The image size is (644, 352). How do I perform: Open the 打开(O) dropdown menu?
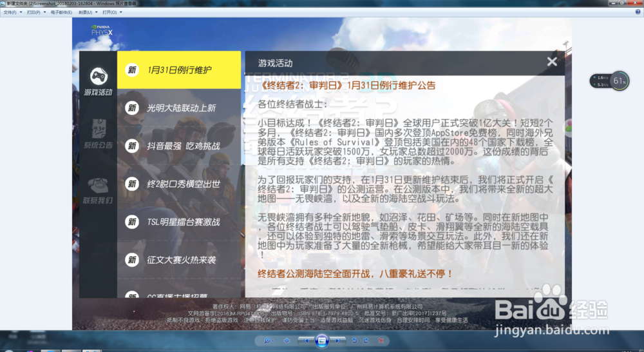click(x=112, y=12)
